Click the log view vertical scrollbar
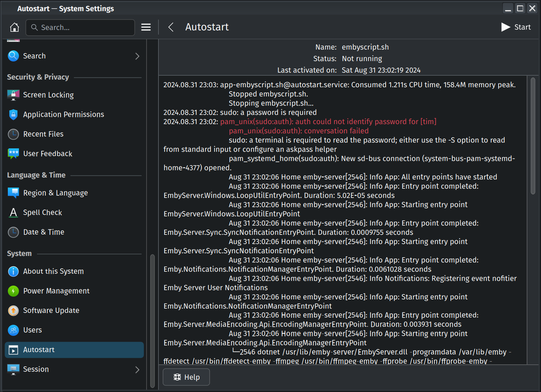This screenshot has width=541, height=392. tap(533, 136)
